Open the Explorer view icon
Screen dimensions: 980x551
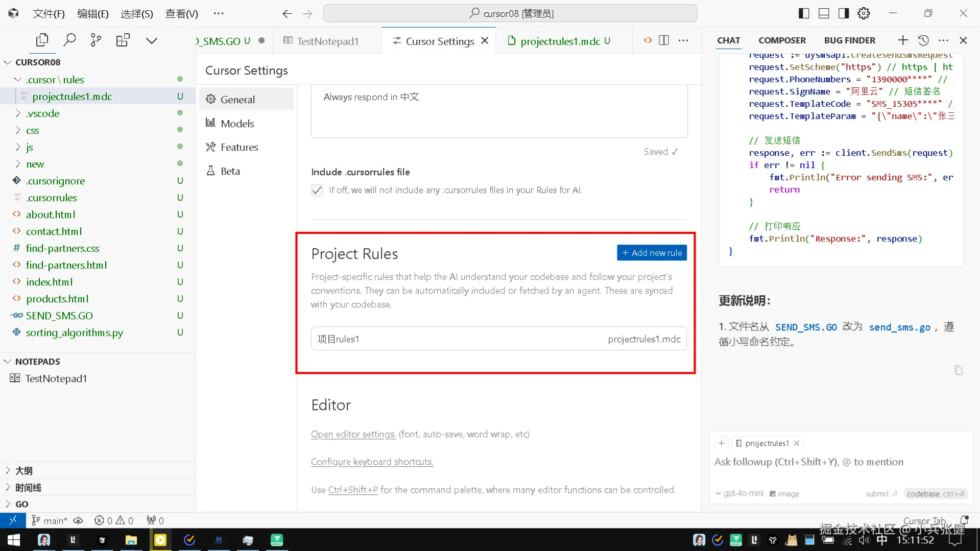[42, 40]
